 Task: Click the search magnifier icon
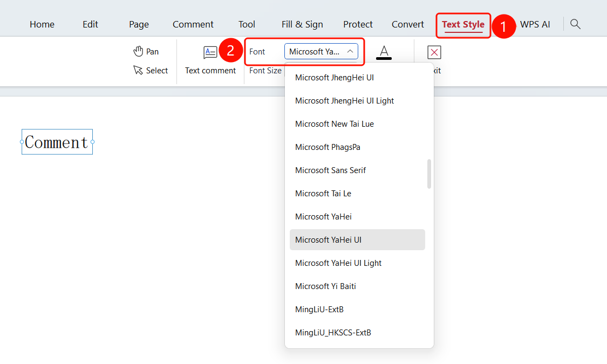(575, 24)
